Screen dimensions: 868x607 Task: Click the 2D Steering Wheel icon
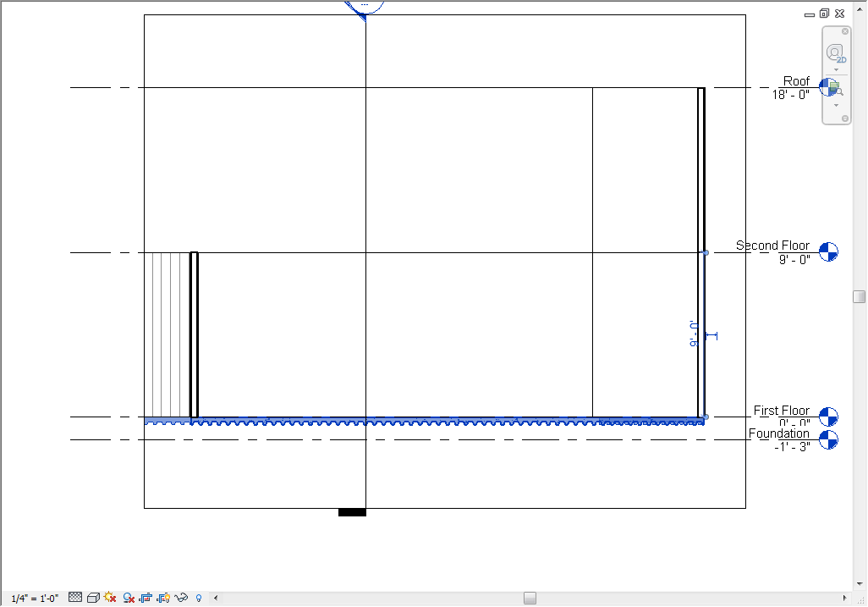pos(835,53)
